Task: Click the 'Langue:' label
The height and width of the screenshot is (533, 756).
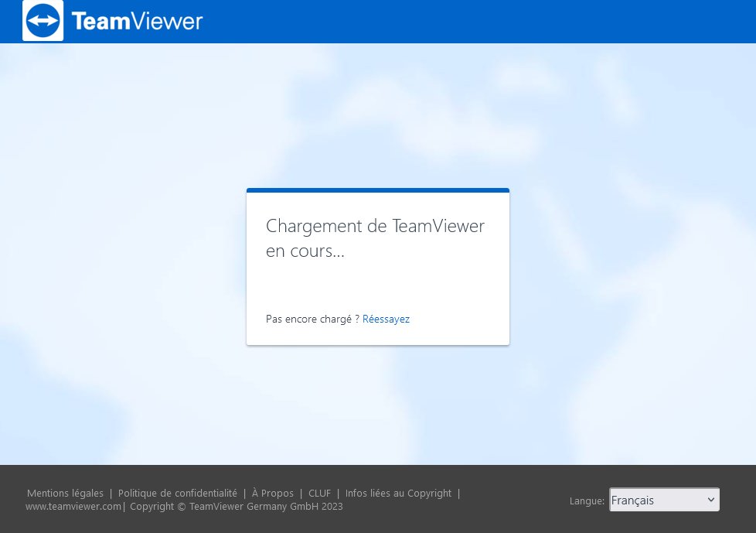Action: point(587,501)
